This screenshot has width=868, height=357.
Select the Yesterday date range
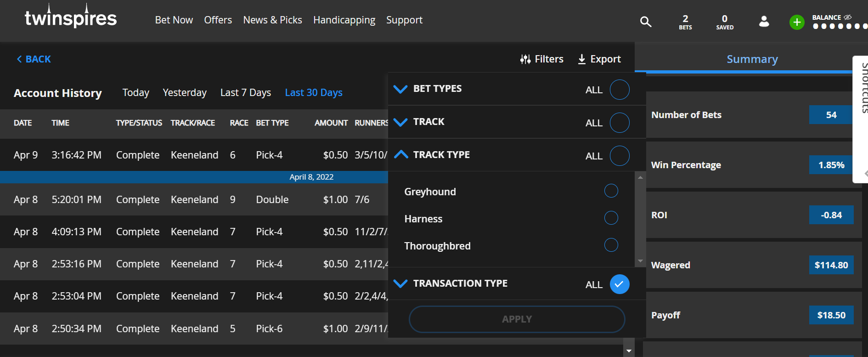pos(185,93)
